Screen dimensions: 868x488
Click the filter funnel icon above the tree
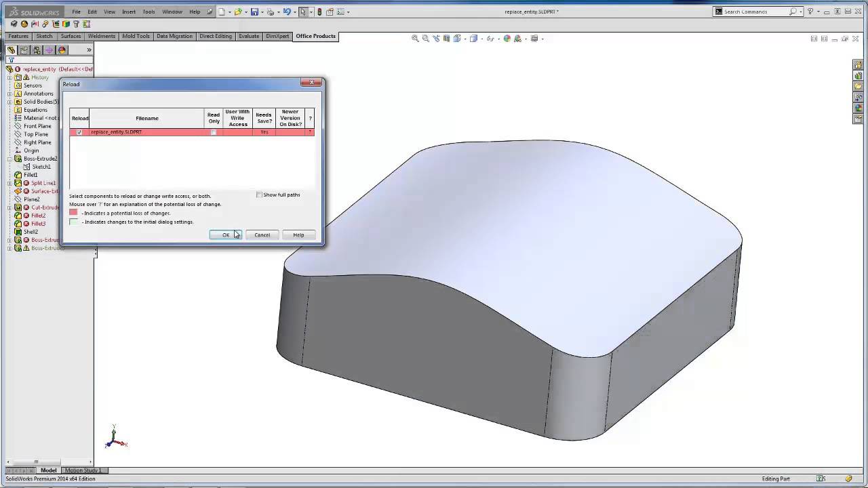(x=11, y=60)
